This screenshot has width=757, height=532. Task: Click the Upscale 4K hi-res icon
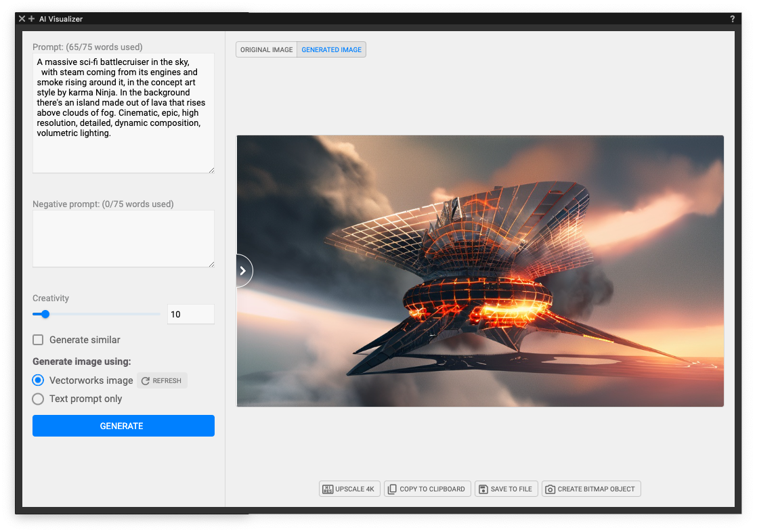(327, 488)
